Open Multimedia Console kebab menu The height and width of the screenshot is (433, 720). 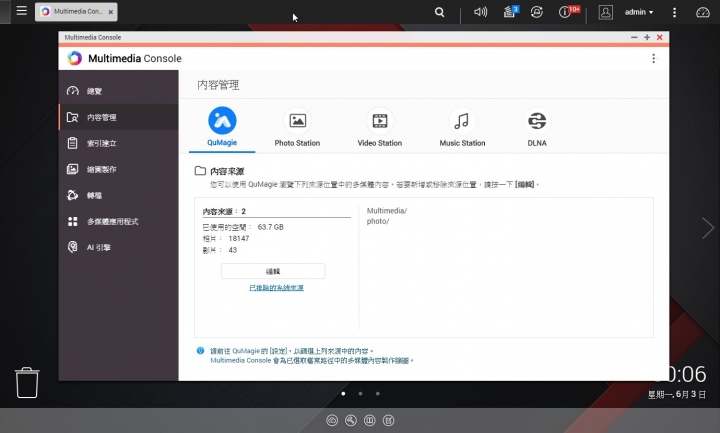point(653,58)
